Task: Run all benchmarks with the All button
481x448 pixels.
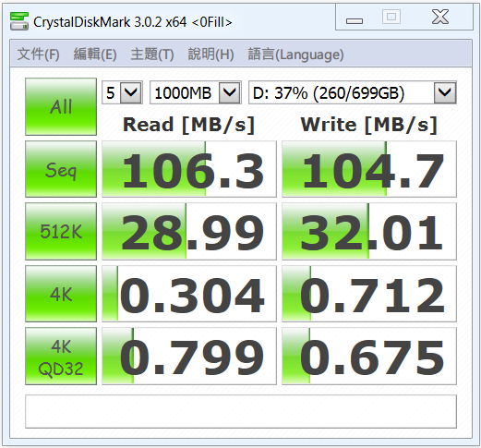Action: click(x=61, y=106)
